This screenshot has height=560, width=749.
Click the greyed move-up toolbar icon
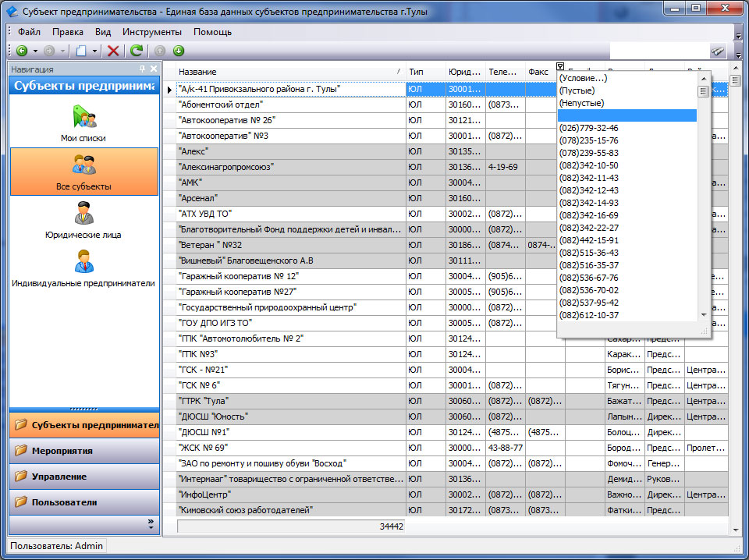pyautogui.click(x=160, y=51)
